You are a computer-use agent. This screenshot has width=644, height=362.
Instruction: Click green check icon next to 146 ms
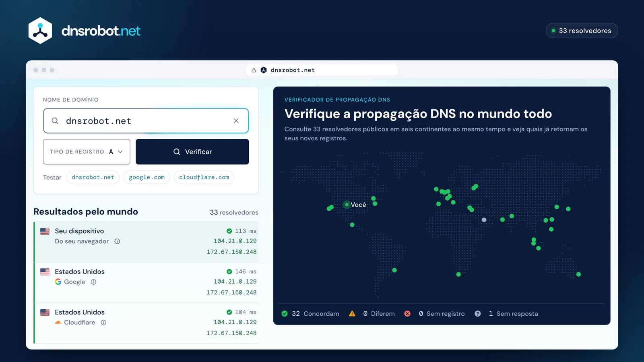(x=229, y=271)
